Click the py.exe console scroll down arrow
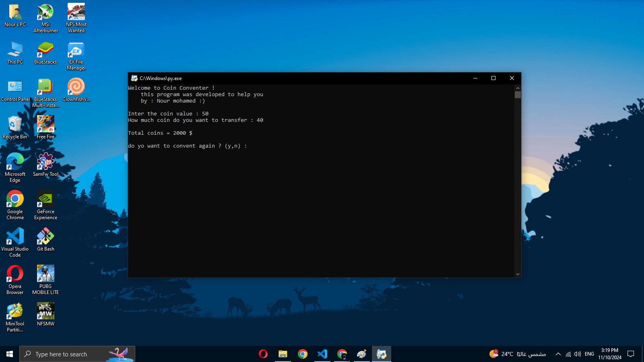This screenshot has height=362, width=644. pos(518,274)
